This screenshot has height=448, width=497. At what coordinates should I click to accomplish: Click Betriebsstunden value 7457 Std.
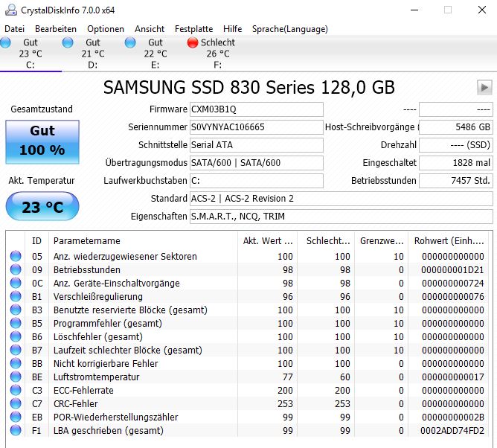click(456, 181)
